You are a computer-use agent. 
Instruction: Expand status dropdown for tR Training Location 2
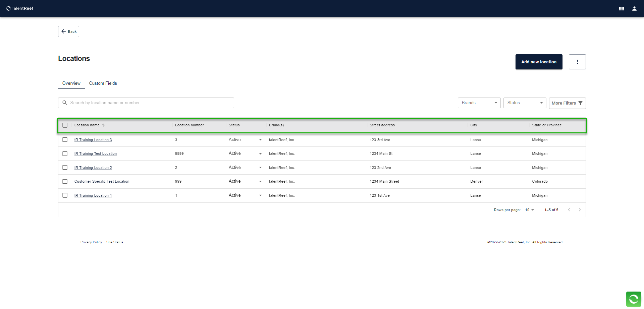260,168
